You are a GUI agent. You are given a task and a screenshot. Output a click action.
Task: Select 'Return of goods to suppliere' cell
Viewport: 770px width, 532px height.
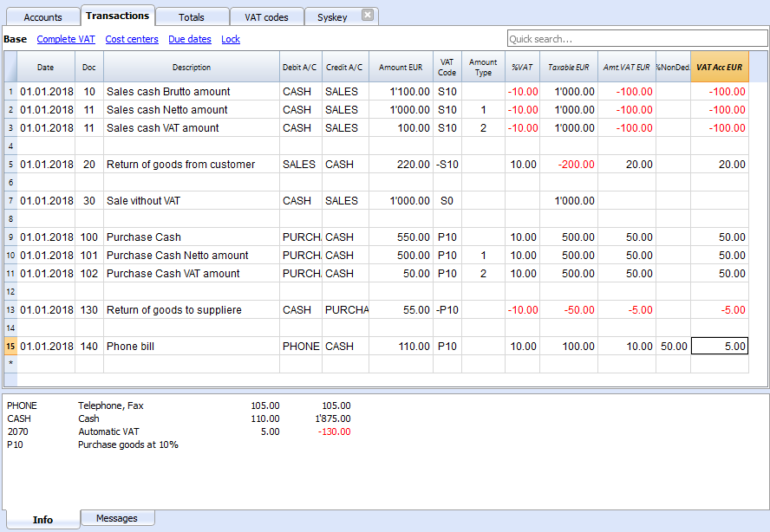pos(192,310)
